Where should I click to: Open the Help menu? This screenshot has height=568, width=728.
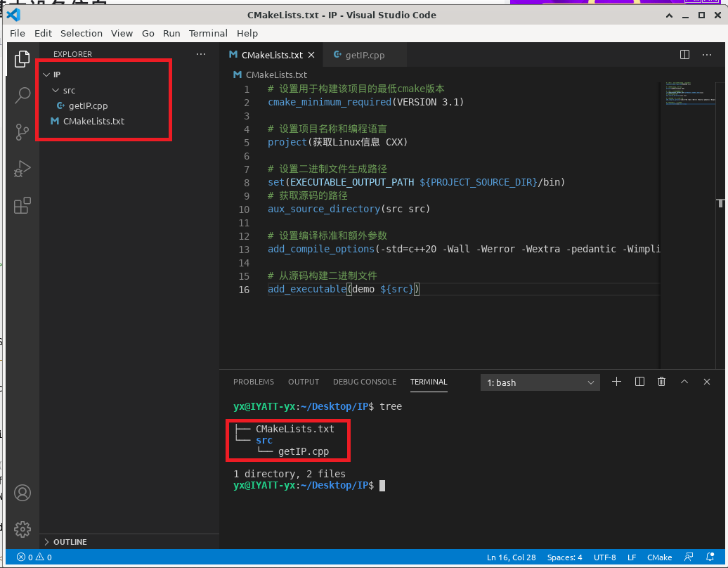pos(247,34)
